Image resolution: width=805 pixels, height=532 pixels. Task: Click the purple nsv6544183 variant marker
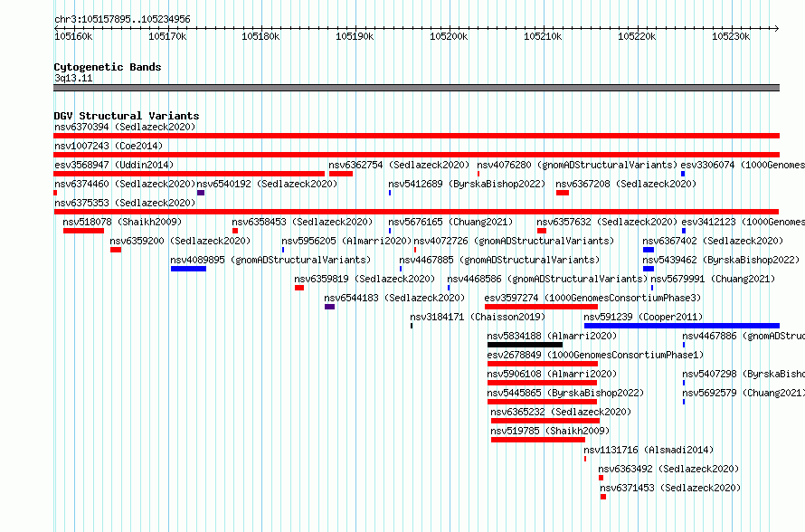click(x=329, y=307)
